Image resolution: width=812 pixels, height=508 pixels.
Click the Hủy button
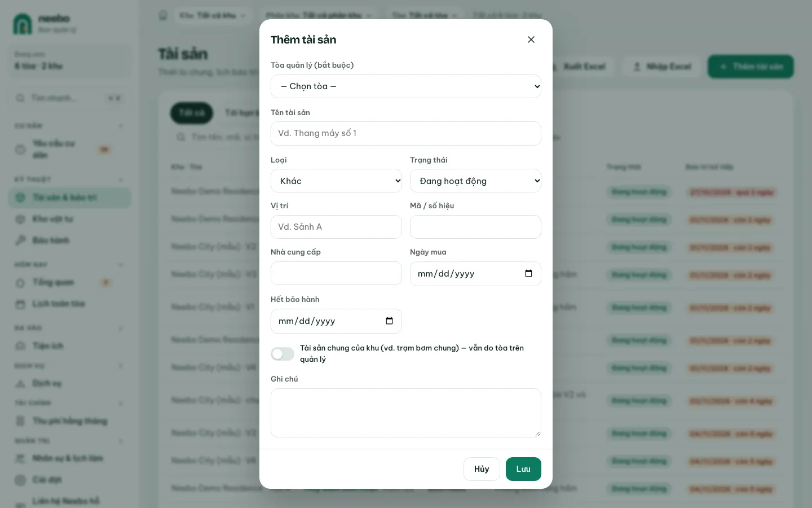coord(482,469)
